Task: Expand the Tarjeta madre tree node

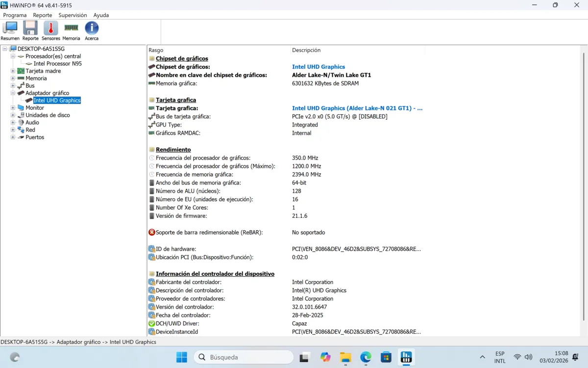Action: 13,71
